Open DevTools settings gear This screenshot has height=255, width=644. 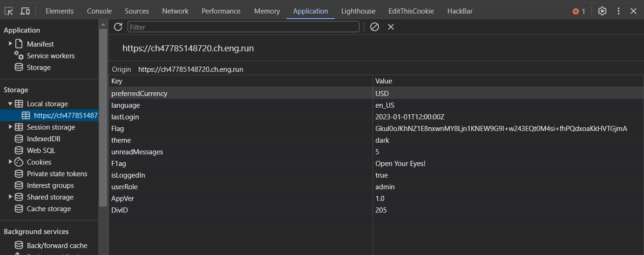[x=602, y=11]
